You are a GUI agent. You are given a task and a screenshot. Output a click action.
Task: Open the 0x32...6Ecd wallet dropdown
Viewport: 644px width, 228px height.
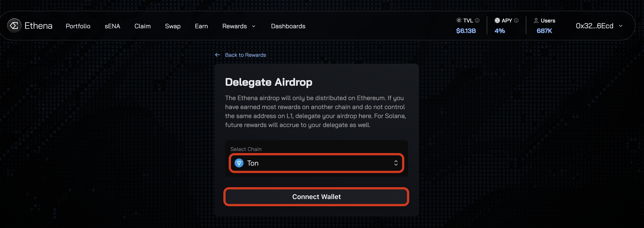[620, 26]
